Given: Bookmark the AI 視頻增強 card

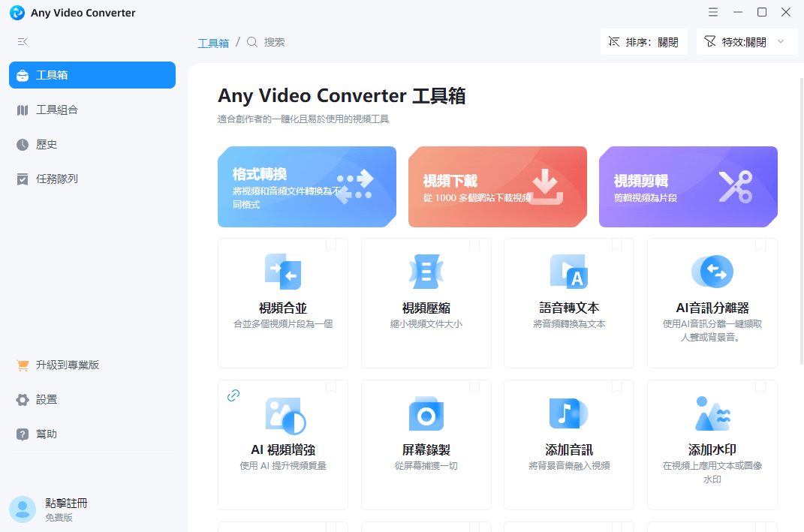Looking at the screenshot, I should [x=331, y=386].
